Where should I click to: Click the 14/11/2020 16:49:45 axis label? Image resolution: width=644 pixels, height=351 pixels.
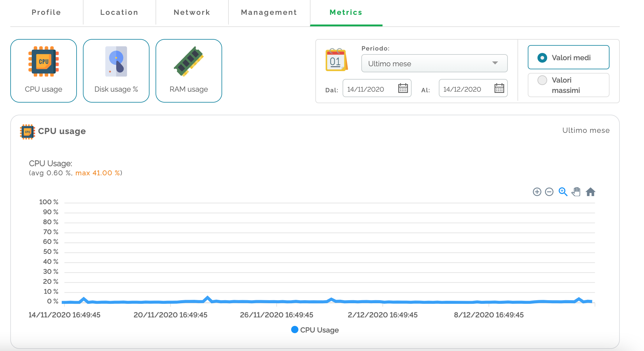[64, 315]
